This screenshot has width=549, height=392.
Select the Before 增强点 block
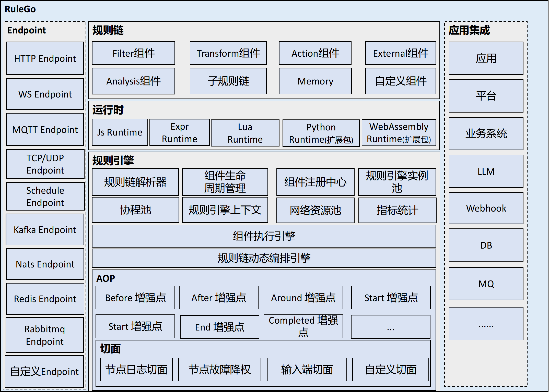[x=135, y=297]
